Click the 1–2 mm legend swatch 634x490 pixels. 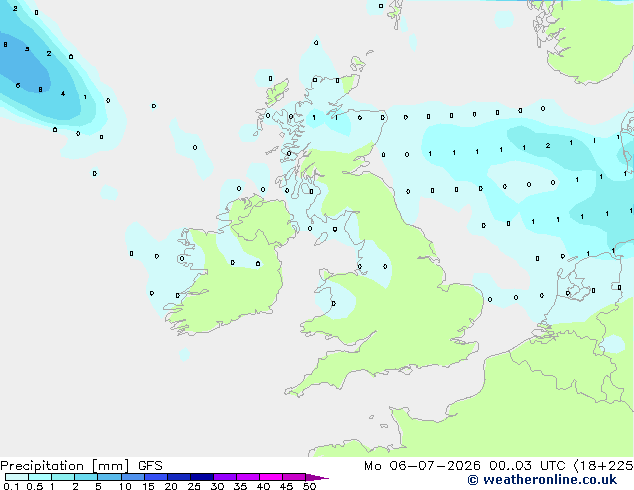[63, 477]
